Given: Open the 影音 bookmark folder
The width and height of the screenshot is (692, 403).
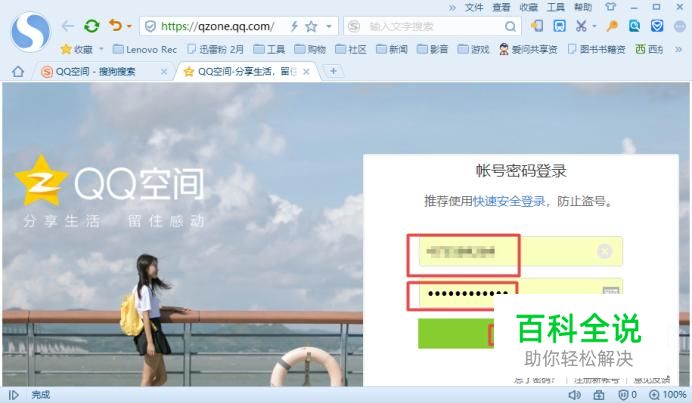Looking at the screenshot, I should coord(432,49).
